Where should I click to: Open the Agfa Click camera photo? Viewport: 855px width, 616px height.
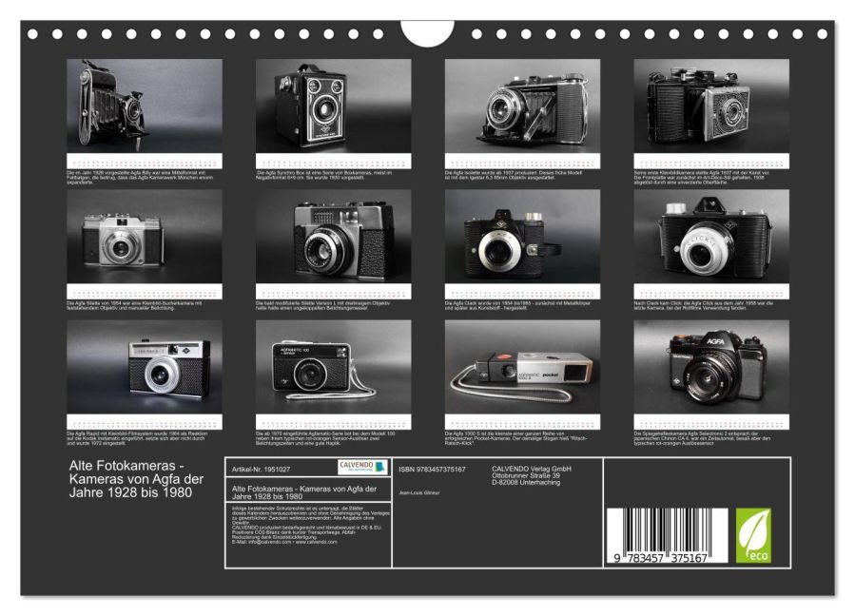click(711, 237)
